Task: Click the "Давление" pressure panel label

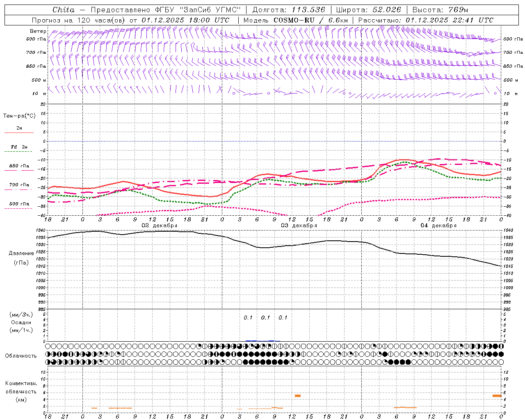Action: pos(21,253)
